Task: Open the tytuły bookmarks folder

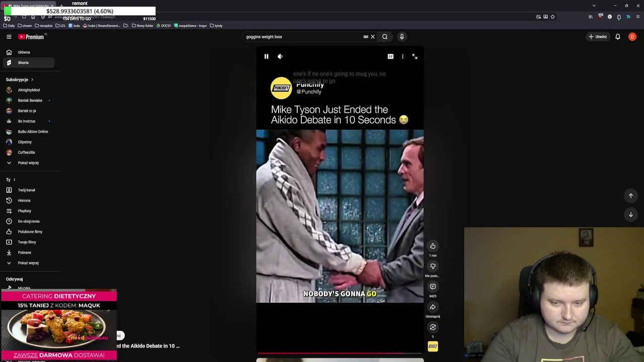Action: coord(216,26)
